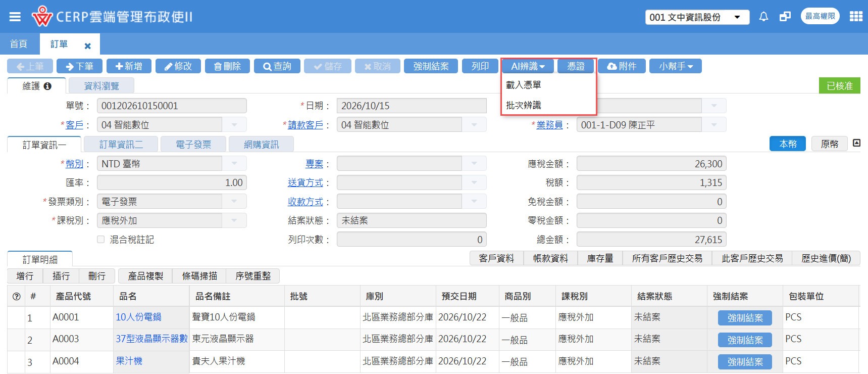Switch to the 資料瀏覽 tab

coord(101,86)
